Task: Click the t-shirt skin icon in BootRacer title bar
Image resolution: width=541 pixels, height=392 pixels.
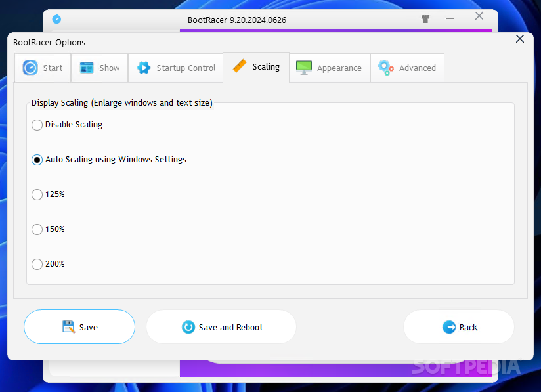Action: (x=425, y=19)
